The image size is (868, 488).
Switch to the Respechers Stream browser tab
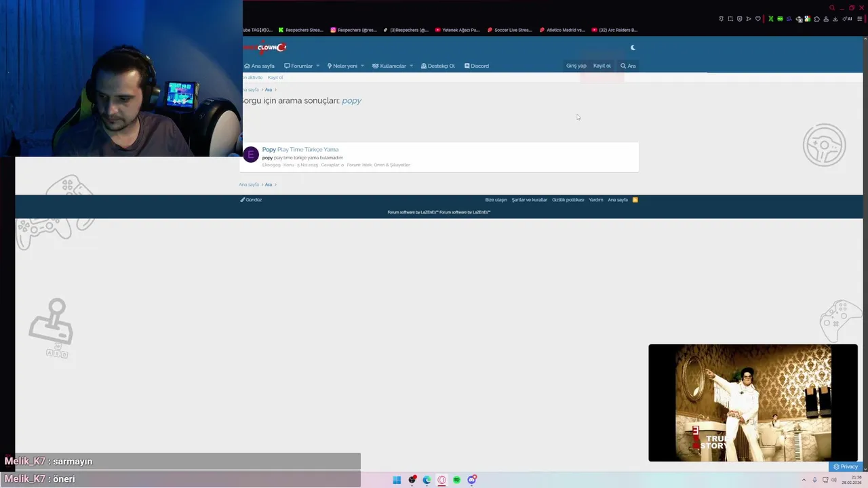(301, 30)
